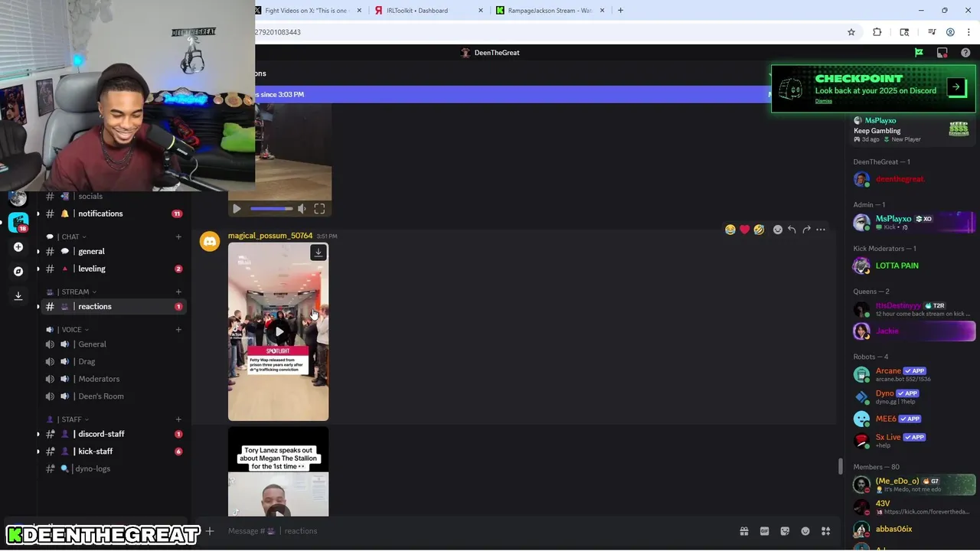Click the Reply arrow on magical_possum message
This screenshot has height=551, width=980.
tap(792, 230)
